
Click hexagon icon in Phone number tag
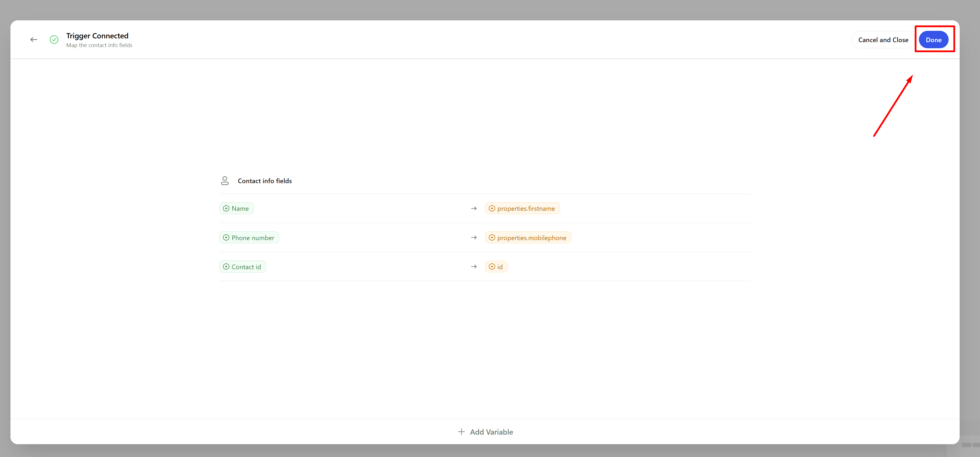226,238
